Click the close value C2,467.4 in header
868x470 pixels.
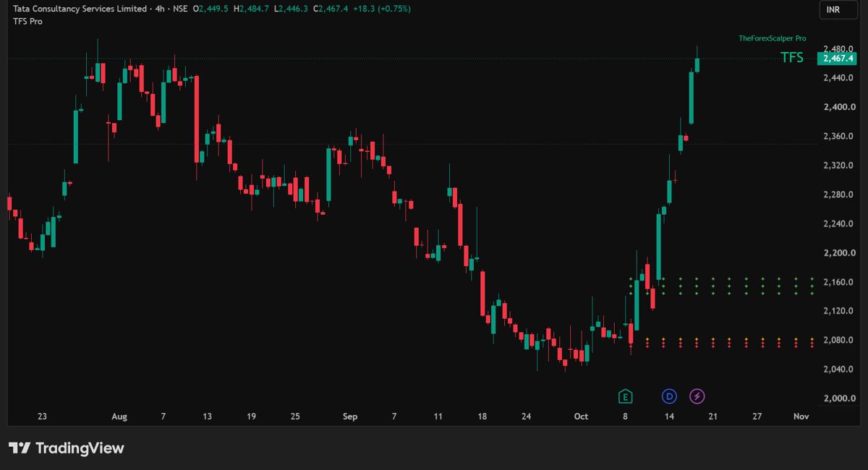[329, 9]
